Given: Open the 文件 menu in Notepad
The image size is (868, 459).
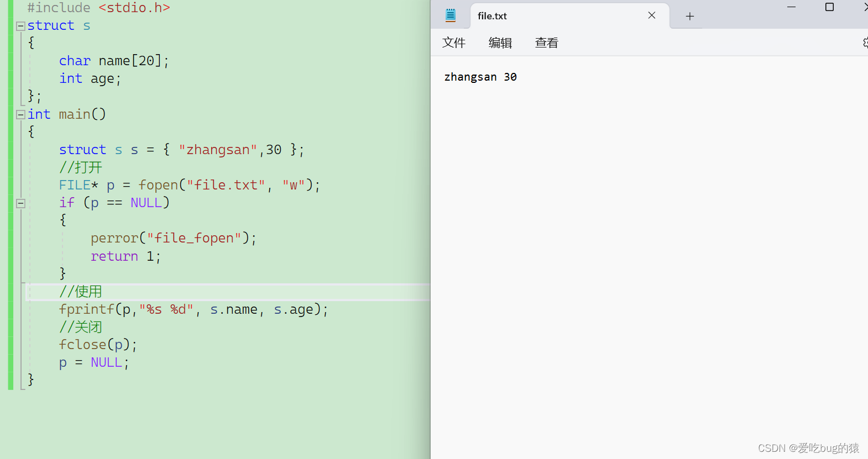Looking at the screenshot, I should [x=454, y=43].
